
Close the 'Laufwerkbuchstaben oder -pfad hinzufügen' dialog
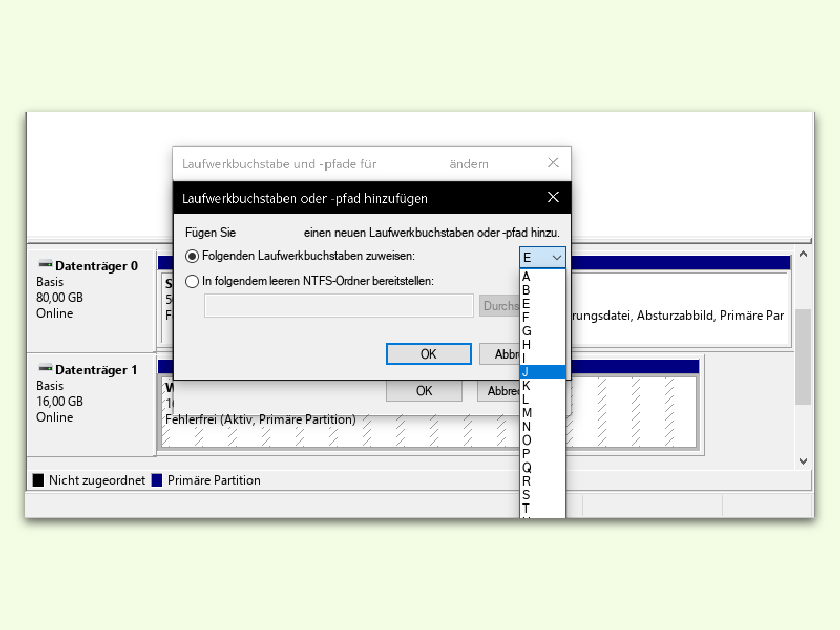click(x=553, y=197)
